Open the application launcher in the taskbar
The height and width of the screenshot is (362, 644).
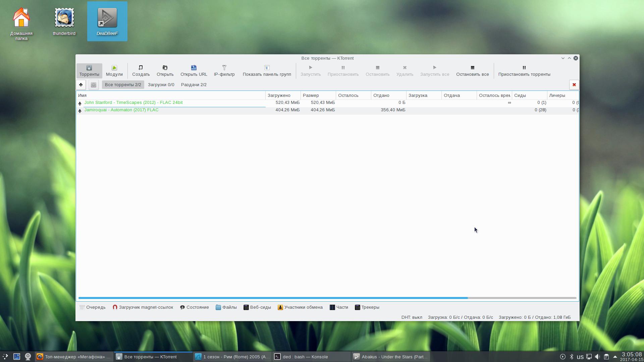(5, 357)
